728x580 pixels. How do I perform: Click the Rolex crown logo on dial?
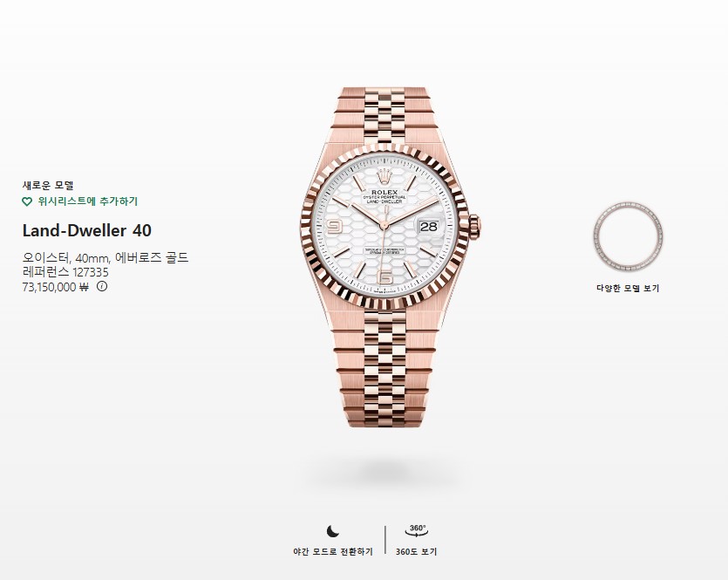click(384, 176)
